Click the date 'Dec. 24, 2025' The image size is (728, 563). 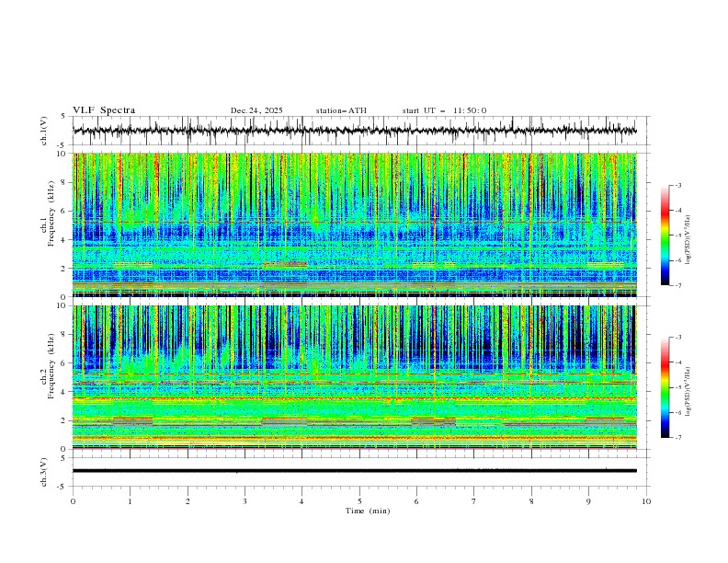tap(256, 110)
